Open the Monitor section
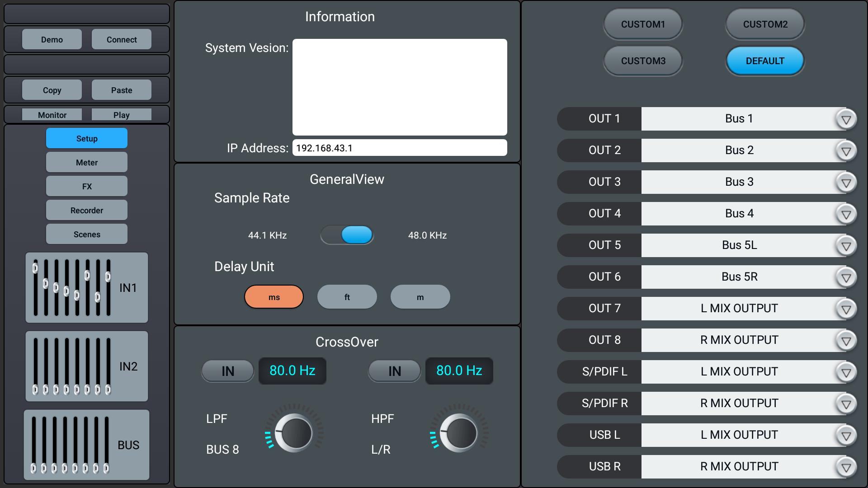The width and height of the screenshot is (868, 488). (x=52, y=115)
